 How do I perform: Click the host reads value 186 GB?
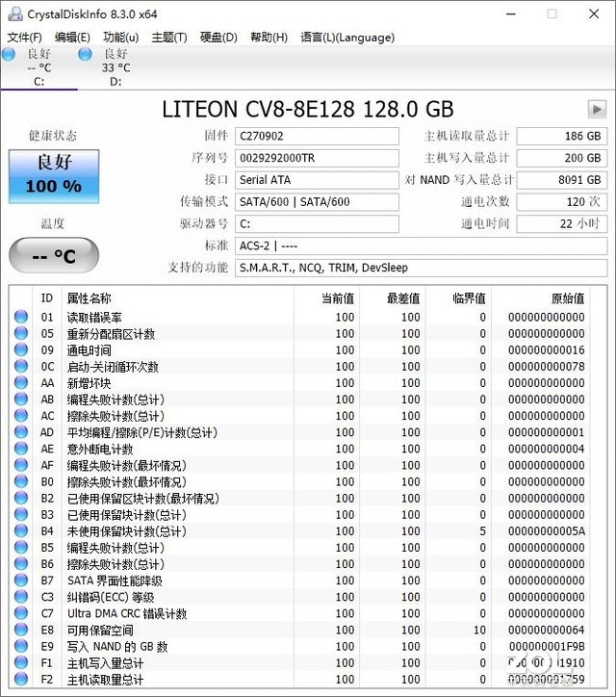click(562, 136)
